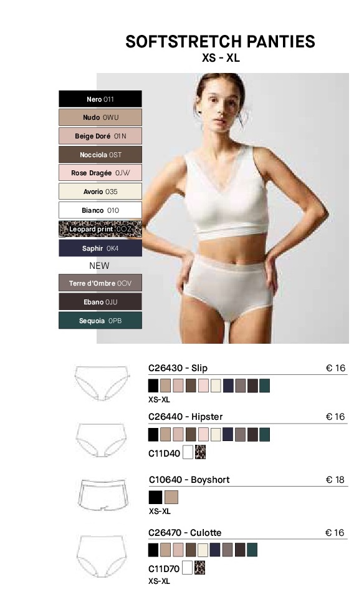
Task: Click the Saphir 0K4 color label
Action: tap(100, 248)
